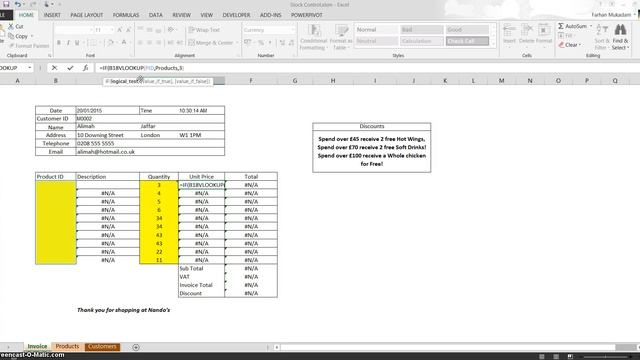The width and height of the screenshot is (640, 360).
Task: Open the DEVELOPER ribbon tab
Action: click(x=236, y=15)
